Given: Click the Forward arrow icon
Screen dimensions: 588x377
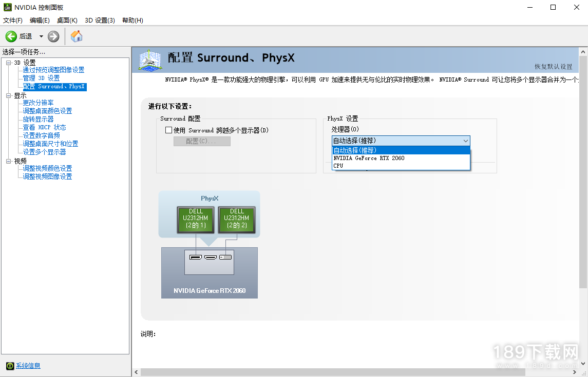Looking at the screenshot, I should point(53,36).
